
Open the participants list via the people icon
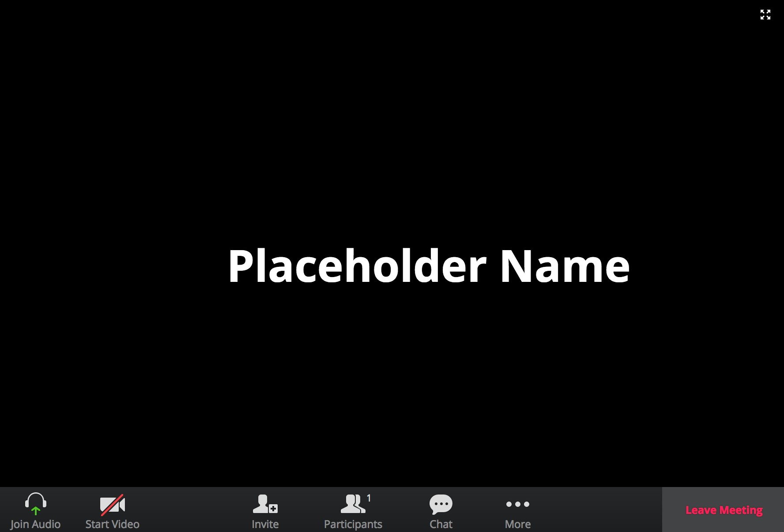click(353, 504)
